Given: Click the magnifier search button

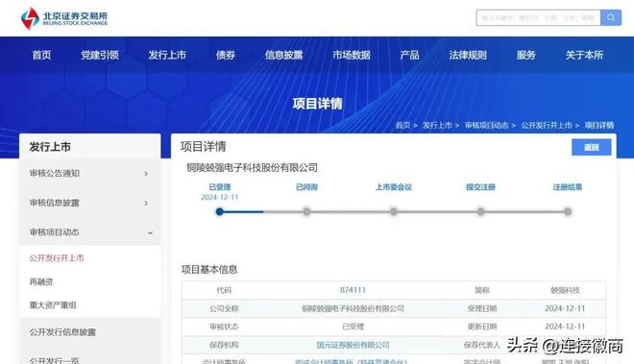Looking at the screenshot, I should click(x=611, y=18).
